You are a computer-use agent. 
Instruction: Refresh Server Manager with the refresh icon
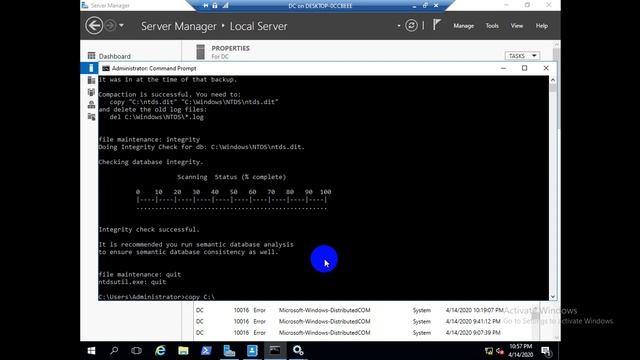[x=411, y=25]
